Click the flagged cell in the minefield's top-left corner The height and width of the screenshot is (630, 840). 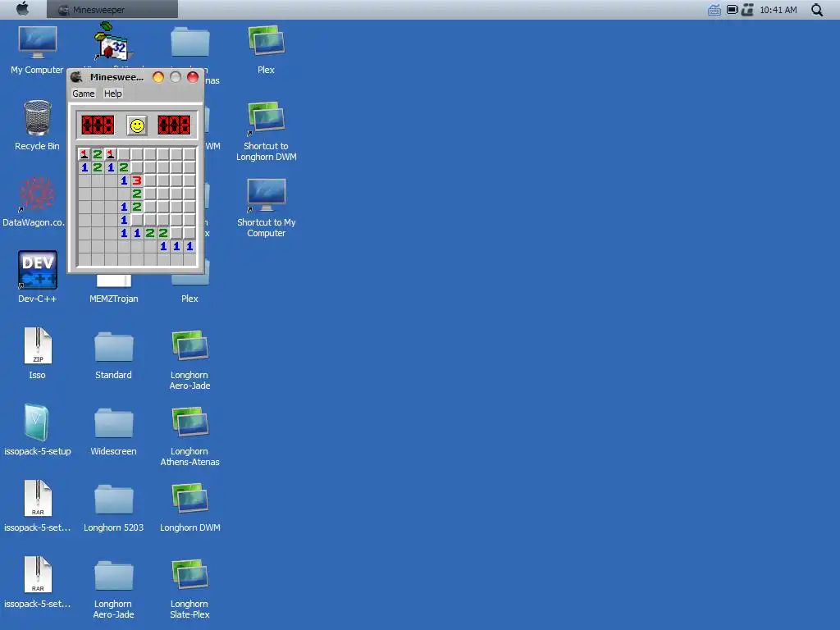84,154
